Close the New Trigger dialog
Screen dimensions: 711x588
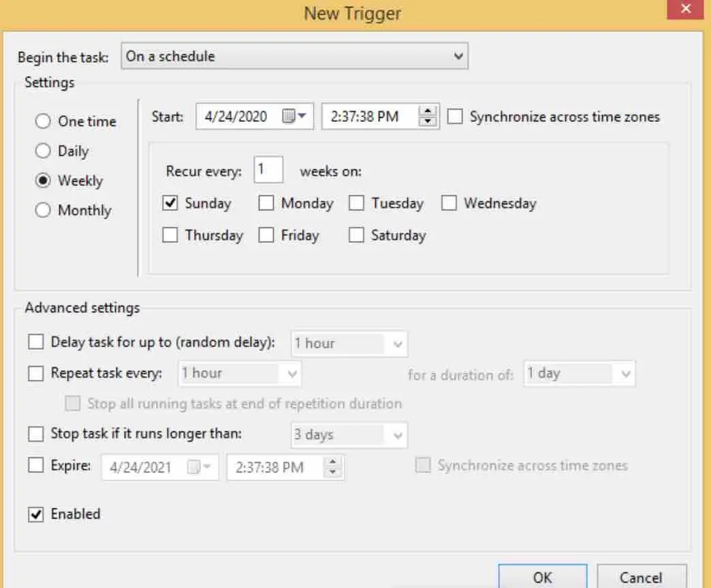pos(686,9)
